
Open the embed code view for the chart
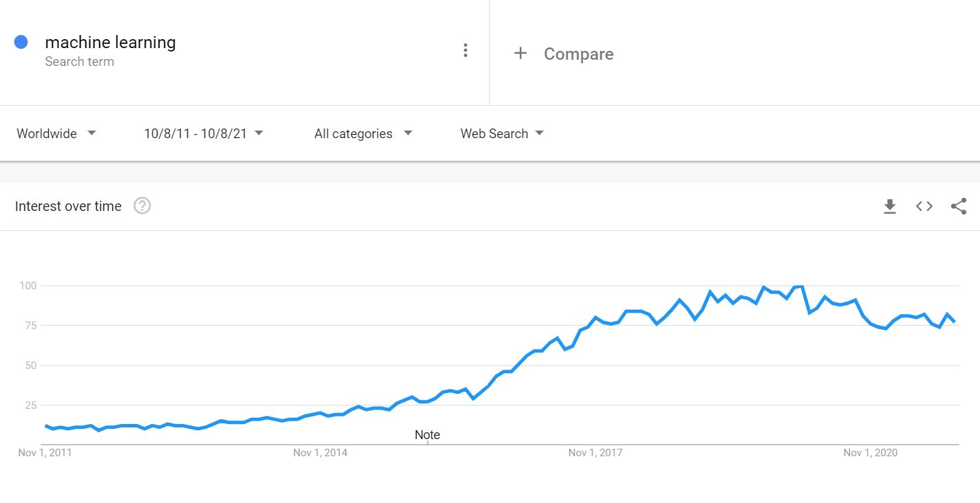coord(924,205)
